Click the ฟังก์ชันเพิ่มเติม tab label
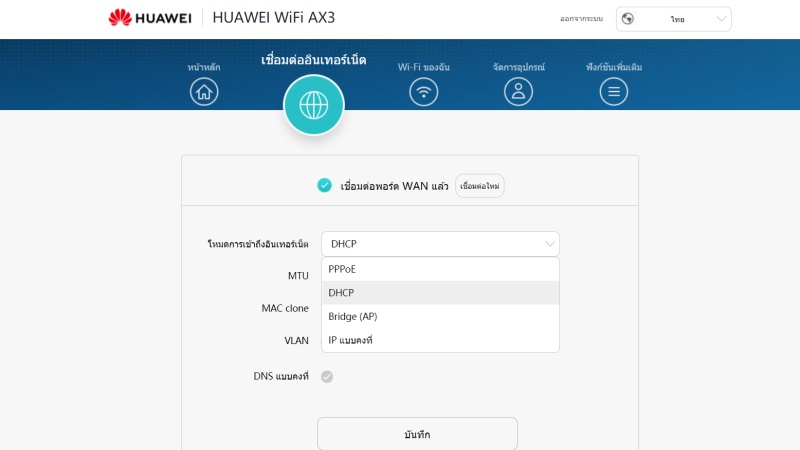 (x=614, y=67)
